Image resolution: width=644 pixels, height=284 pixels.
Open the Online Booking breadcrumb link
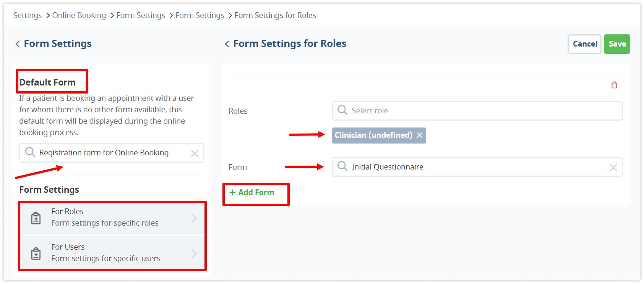click(x=79, y=15)
